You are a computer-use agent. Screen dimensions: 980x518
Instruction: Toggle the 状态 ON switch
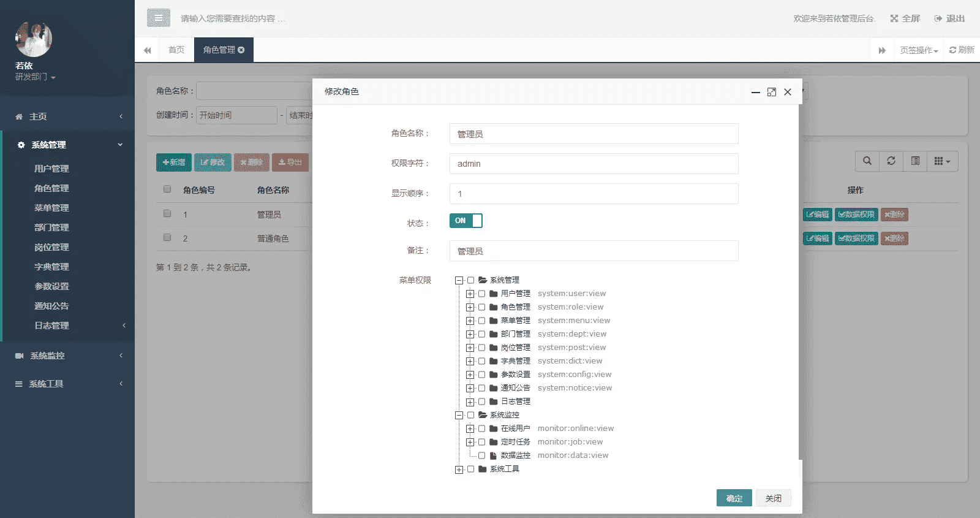[x=466, y=221]
